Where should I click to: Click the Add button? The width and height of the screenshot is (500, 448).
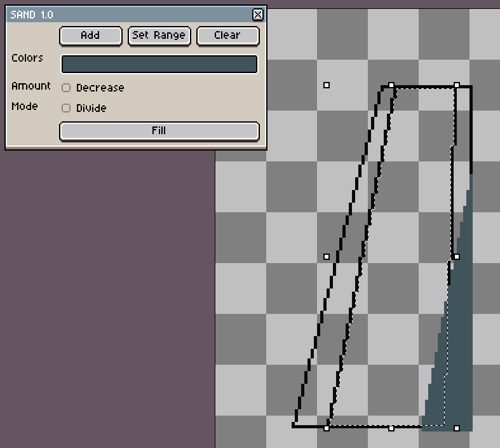[x=91, y=36]
